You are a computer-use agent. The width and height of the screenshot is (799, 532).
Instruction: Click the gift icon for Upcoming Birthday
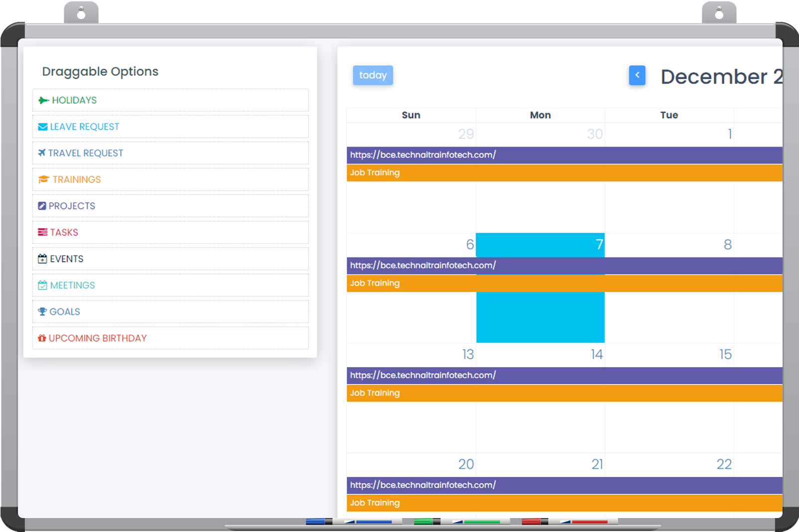click(42, 338)
